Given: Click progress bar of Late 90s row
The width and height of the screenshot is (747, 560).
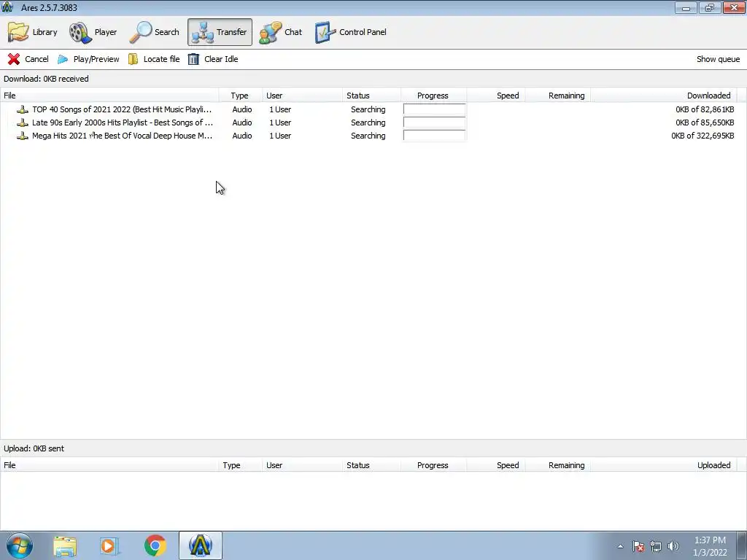Looking at the screenshot, I should 434,122.
